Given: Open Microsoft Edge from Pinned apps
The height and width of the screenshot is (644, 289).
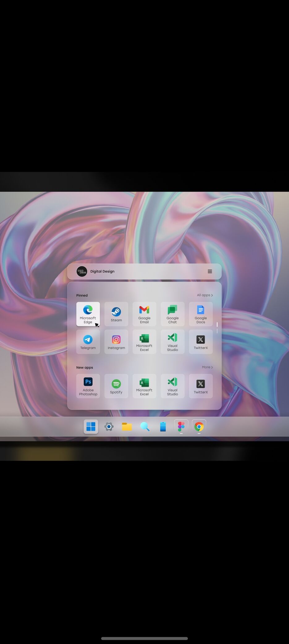Looking at the screenshot, I should [88, 314].
